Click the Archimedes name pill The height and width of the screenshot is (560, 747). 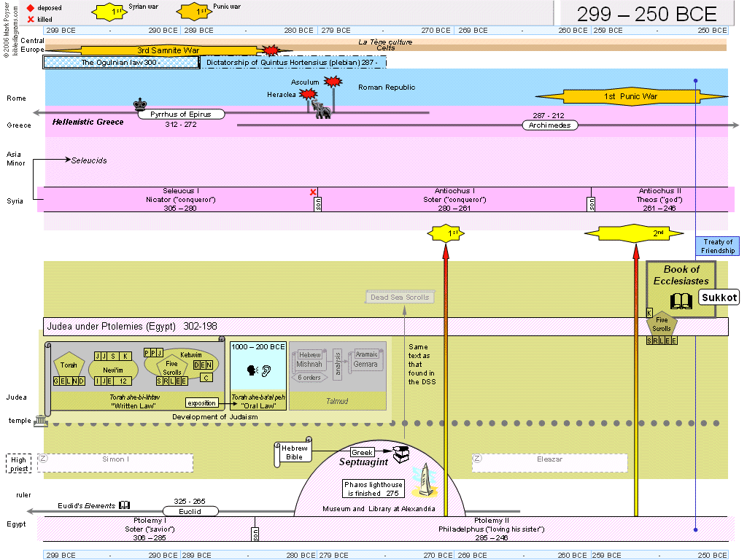click(550, 125)
